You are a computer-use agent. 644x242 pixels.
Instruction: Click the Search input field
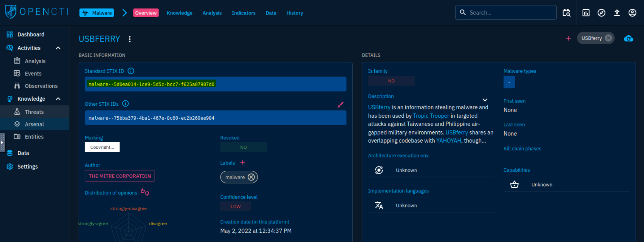tap(506, 12)
